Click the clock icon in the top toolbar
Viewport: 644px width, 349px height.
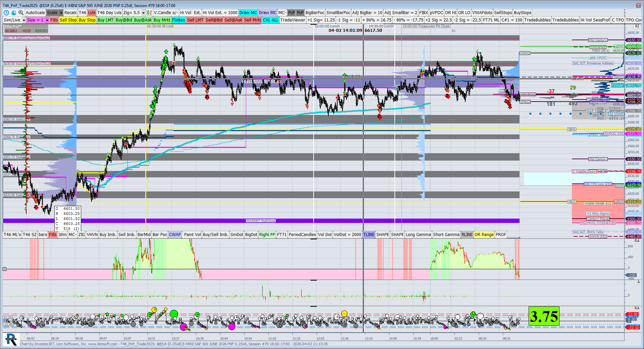pos(6,13)
